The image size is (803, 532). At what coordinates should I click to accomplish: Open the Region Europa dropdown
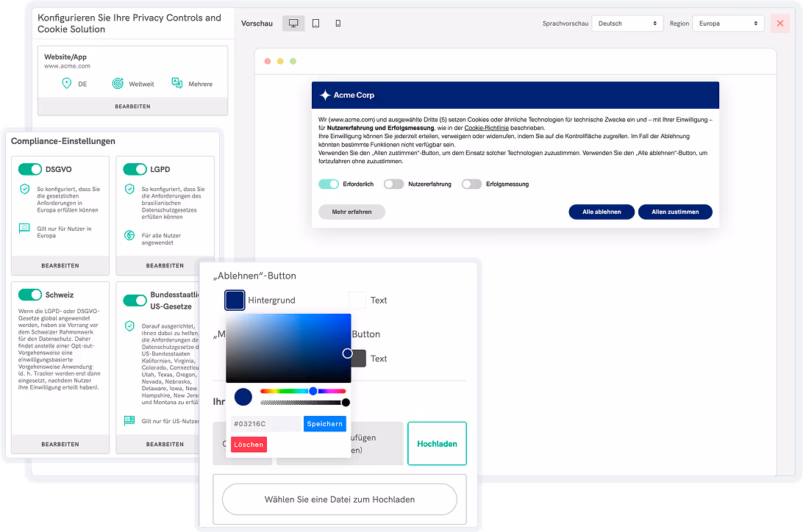(727, 24)
